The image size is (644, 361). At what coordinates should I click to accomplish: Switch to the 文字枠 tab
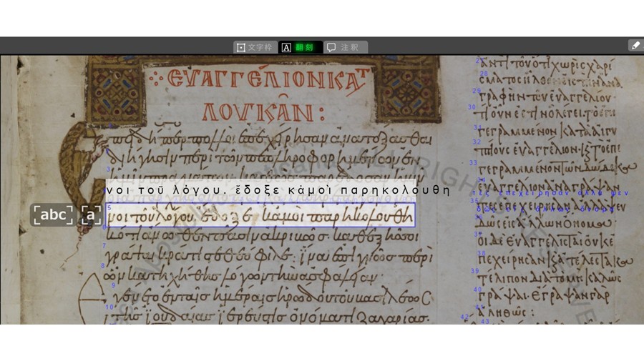pos(255,47)
